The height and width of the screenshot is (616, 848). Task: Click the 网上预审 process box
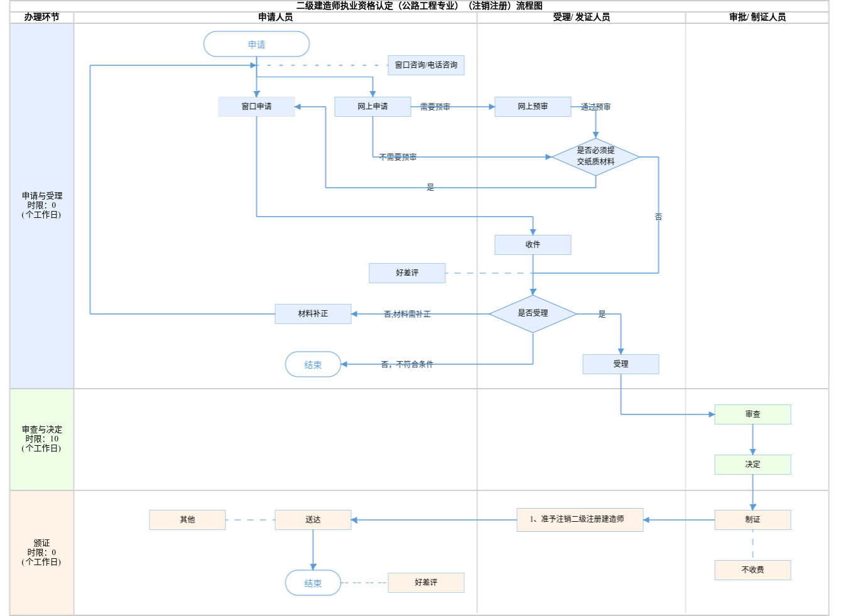533,107
